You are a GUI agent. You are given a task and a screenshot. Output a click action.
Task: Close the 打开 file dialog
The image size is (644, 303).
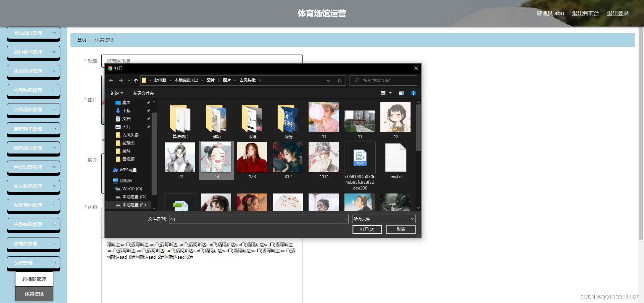[x=416, y=68]
